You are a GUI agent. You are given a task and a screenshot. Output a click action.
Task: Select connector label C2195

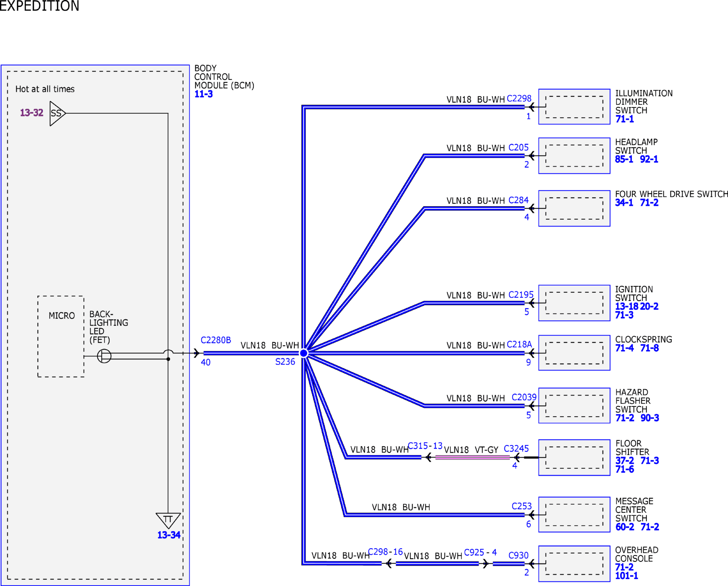click(x=521, y=295)
